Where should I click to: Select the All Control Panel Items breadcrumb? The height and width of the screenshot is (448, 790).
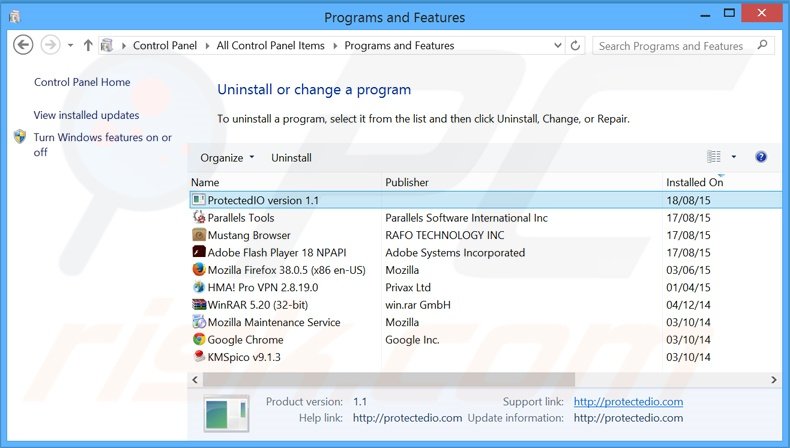(x=271, y=45)
